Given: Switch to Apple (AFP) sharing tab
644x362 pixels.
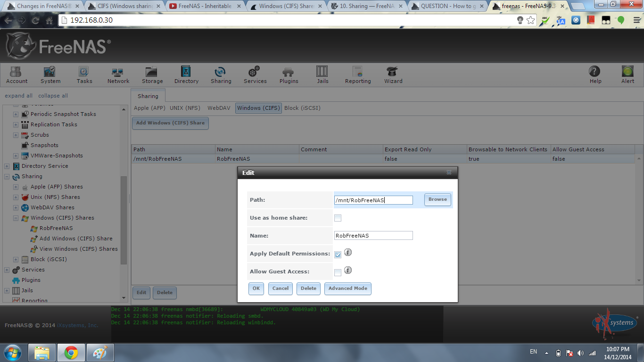Looking at the screenshot, I should (x=149, y=108).
